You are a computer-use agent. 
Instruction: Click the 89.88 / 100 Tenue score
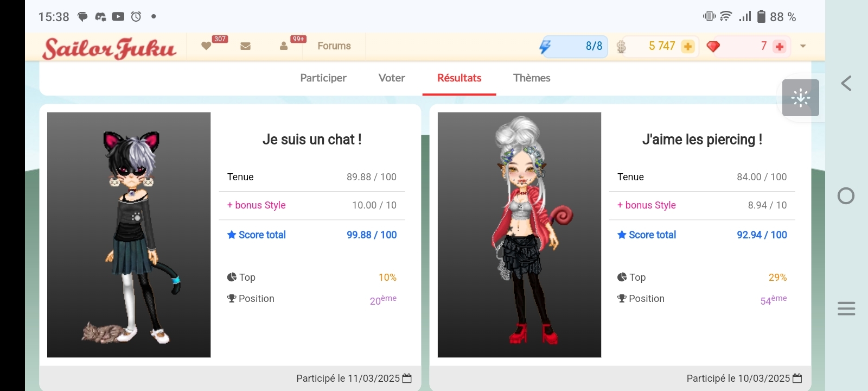coord(372,177)
